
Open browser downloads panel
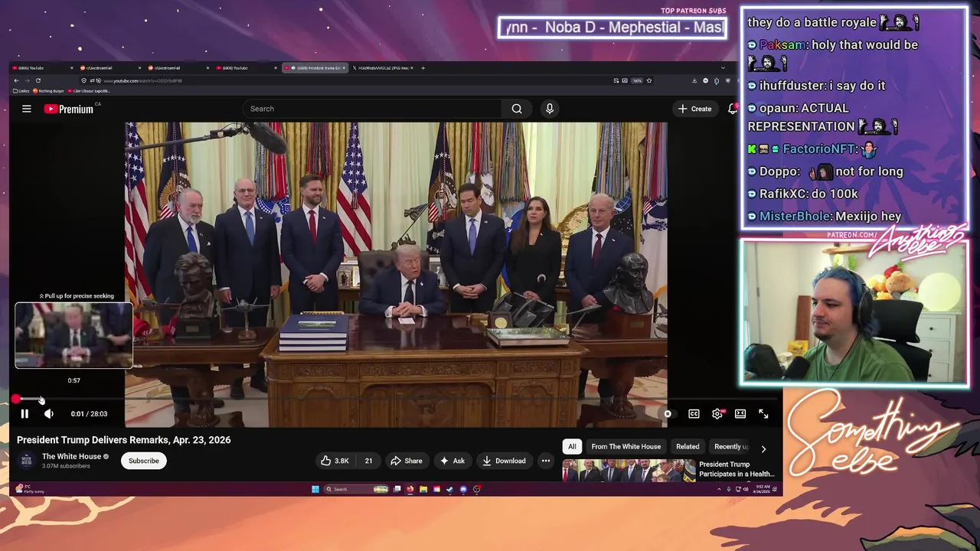coord(694,80)
